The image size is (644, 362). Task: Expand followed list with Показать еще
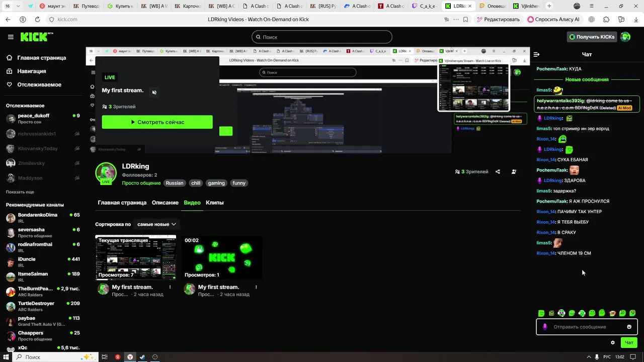coord(20,192)
